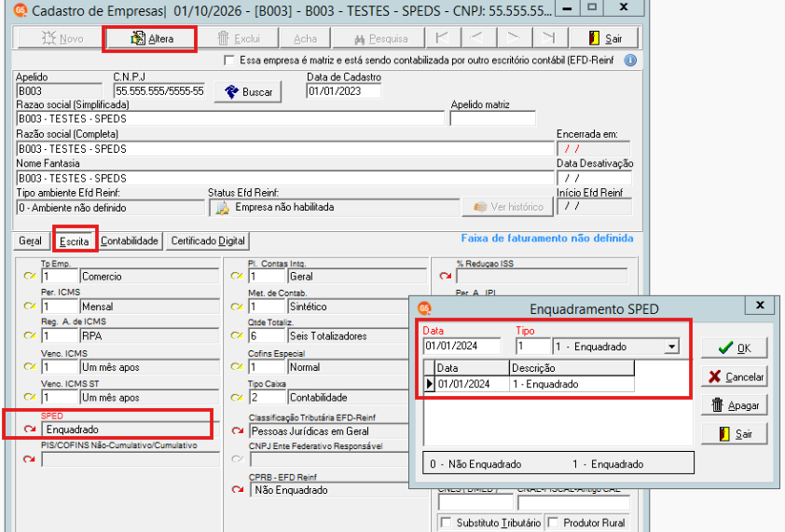Click the % Redução ISS red arrow

pos(445,276)
